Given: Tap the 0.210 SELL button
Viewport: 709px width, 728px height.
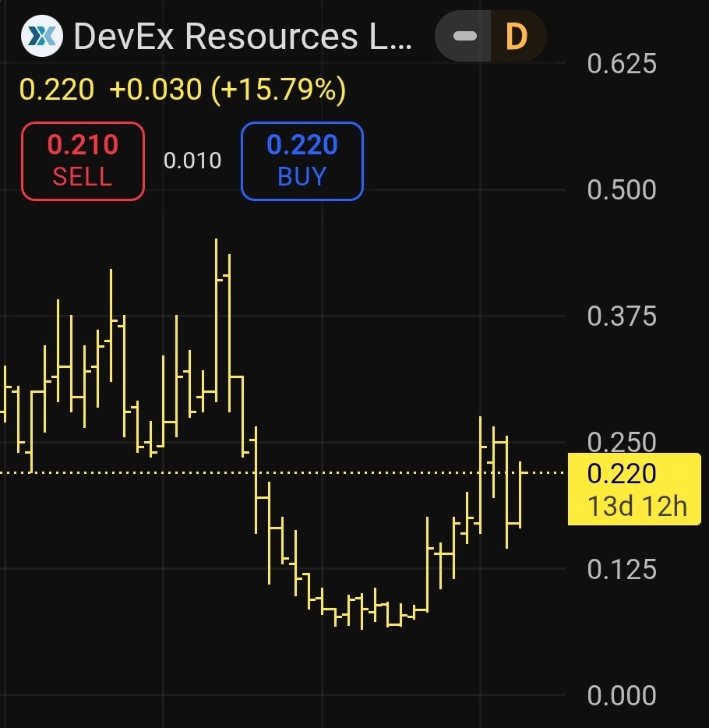Looking at the screenshot, I should pyautogui.click(x=83, y=161).
